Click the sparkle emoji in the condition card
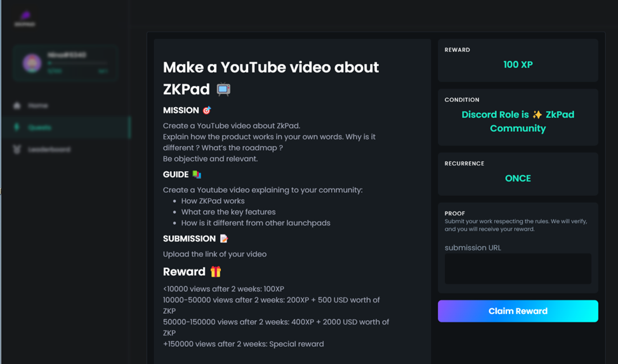 point(537,115)
